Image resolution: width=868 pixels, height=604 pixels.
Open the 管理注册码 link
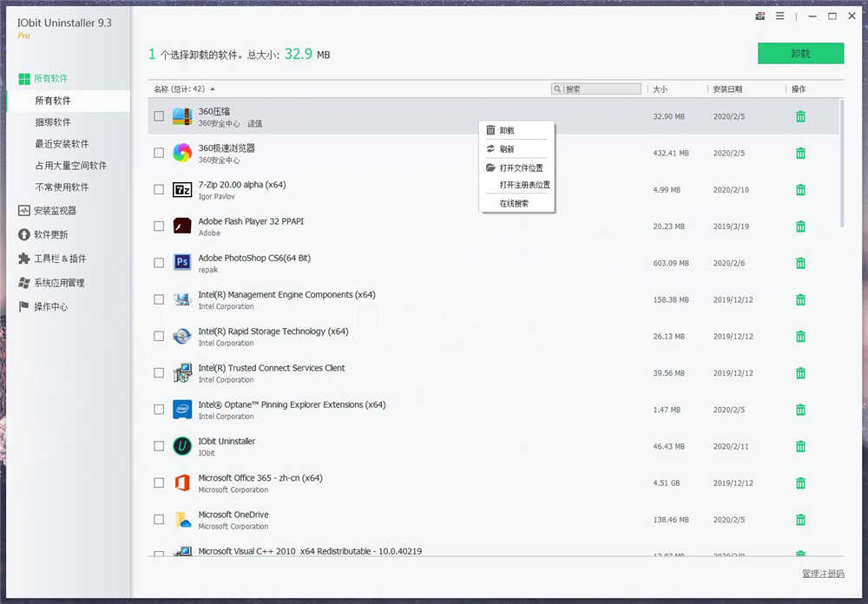(x=823, y=574)
